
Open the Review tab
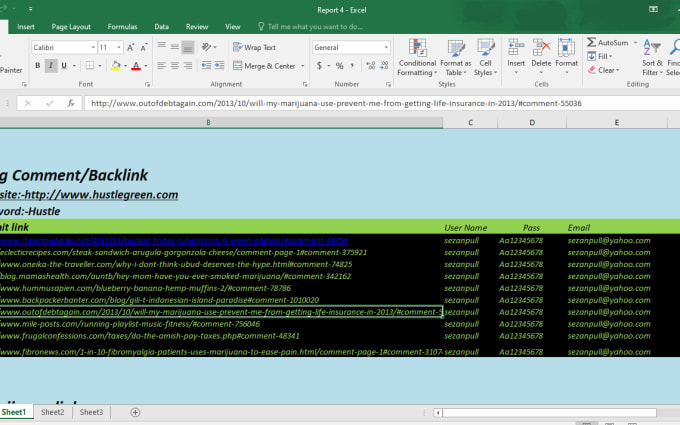pos(197,26)
